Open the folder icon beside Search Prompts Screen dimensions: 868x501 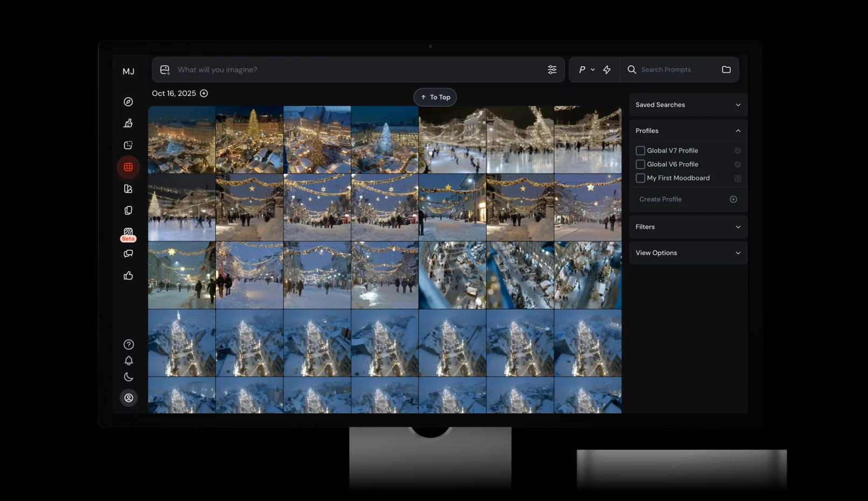pyautogui.click(x=726, y=69)
